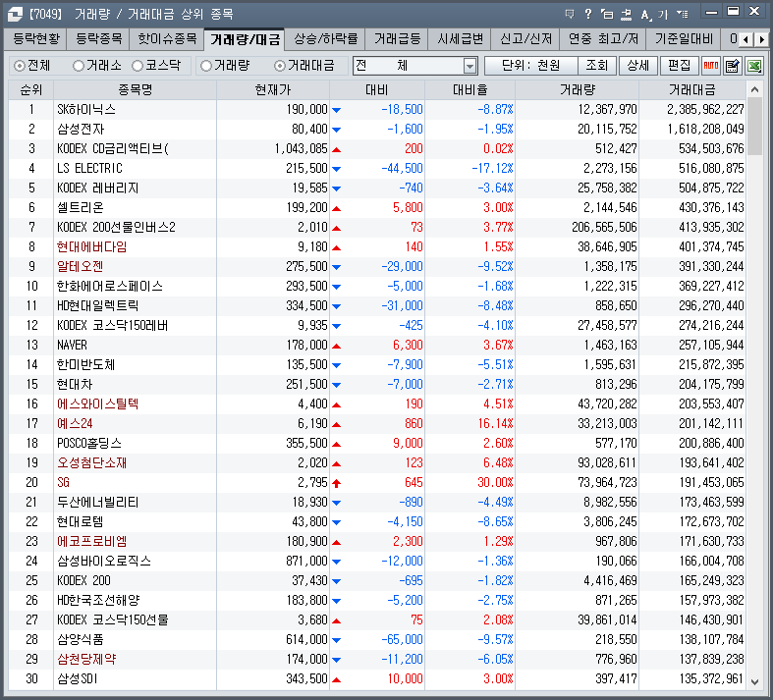
Task: Switch to the 신고/신저 tab
Action: pyautogui.click(x=525, y=39)
